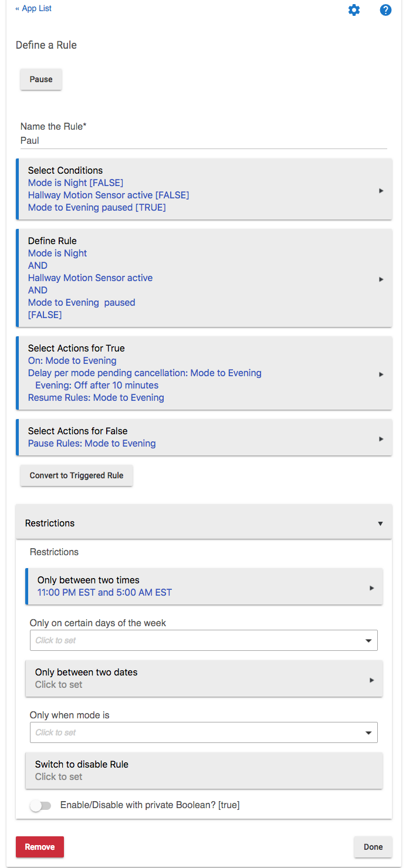Image resolution: width=406 pixels, height=868 pixels.
Task: Open the Only between two dates arrow
Action: coord(371,680)
